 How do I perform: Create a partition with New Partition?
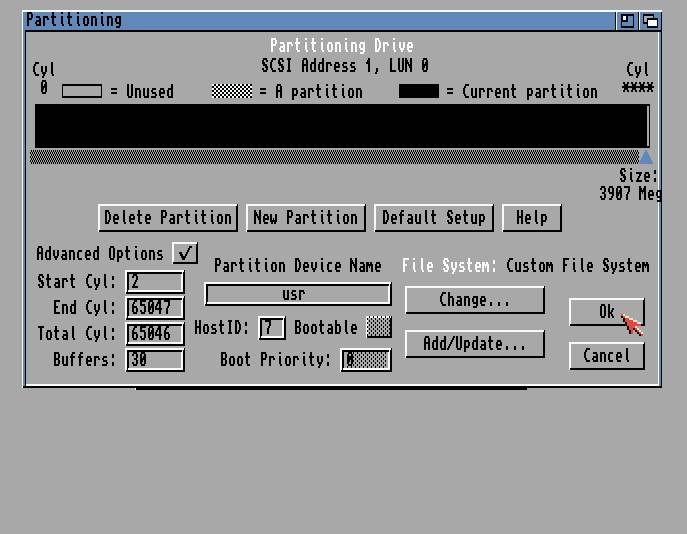click(x=305, y=218)
